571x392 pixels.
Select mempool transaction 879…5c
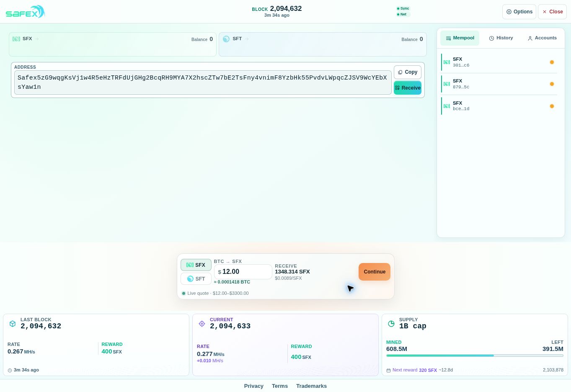500,84
